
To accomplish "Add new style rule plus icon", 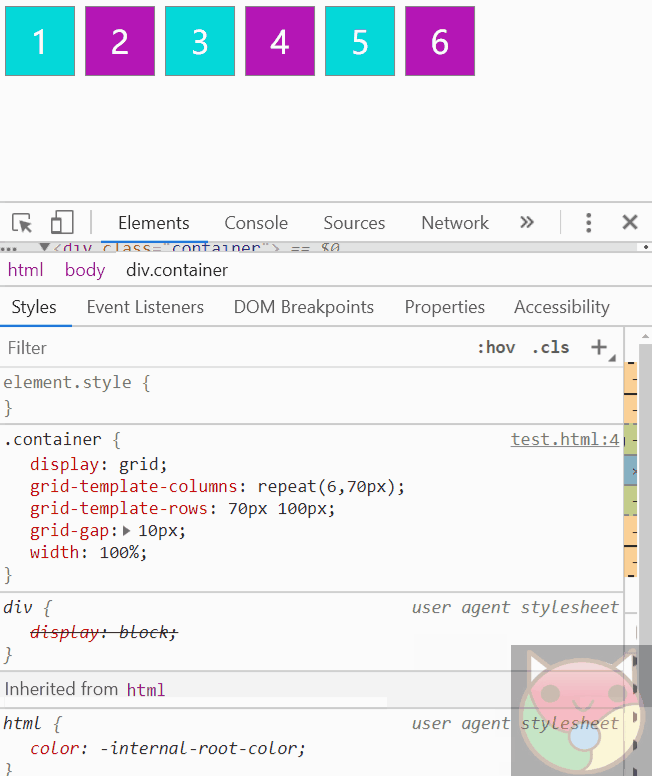I will click(x=599, y=347).
